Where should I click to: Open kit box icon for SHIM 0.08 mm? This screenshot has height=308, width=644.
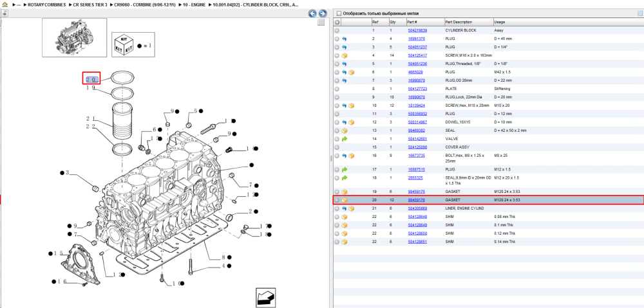344,217
